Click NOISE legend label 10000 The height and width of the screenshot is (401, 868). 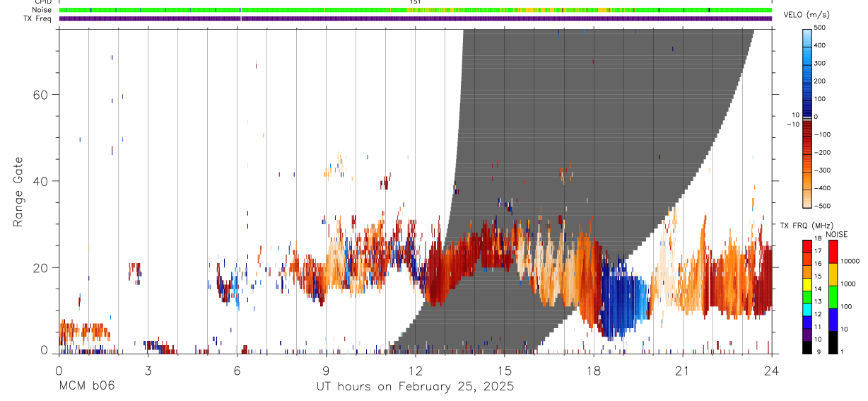(x=850, y=261)
